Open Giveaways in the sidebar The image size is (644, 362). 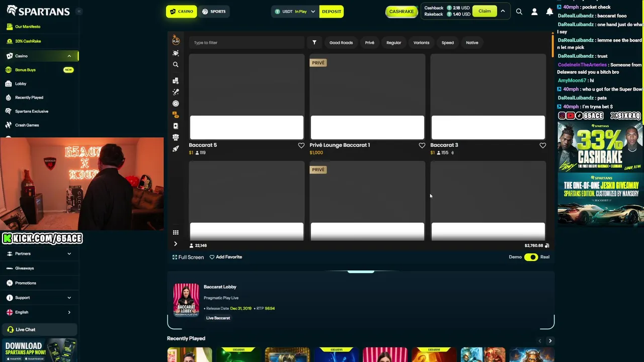tap(39, 268)
